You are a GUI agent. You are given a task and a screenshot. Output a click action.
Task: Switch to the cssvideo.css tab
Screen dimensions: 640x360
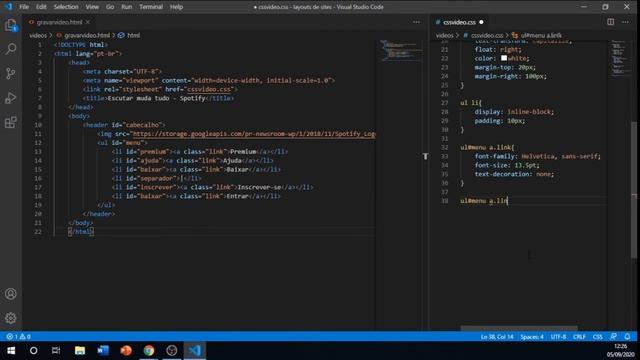[459, 22]
